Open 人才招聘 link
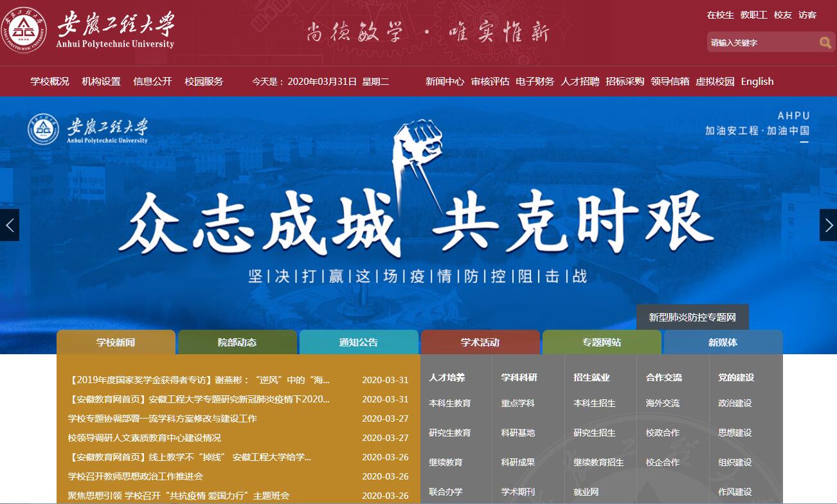 click(580, 82)
